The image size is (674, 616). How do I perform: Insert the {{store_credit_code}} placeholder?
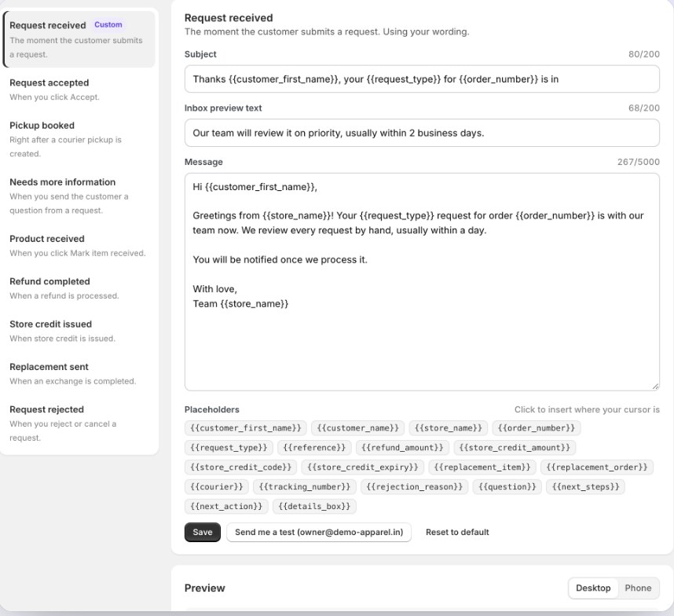(x=240, y=467)
